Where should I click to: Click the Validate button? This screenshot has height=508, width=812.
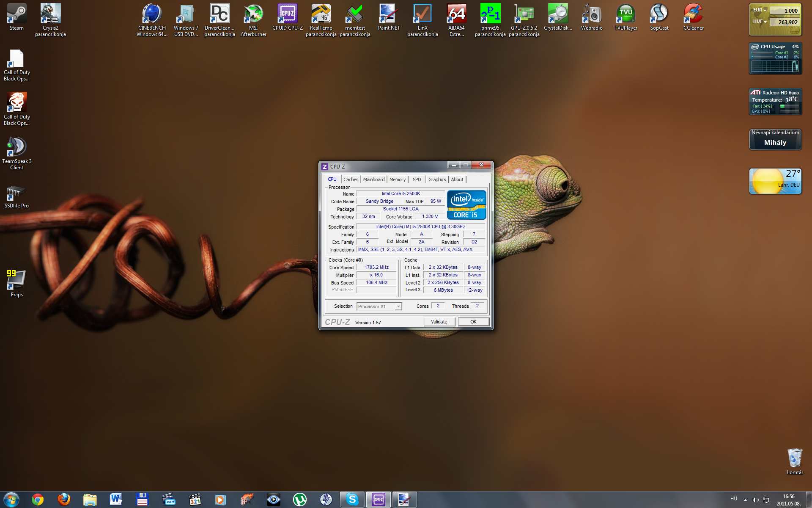click(439, 322)
